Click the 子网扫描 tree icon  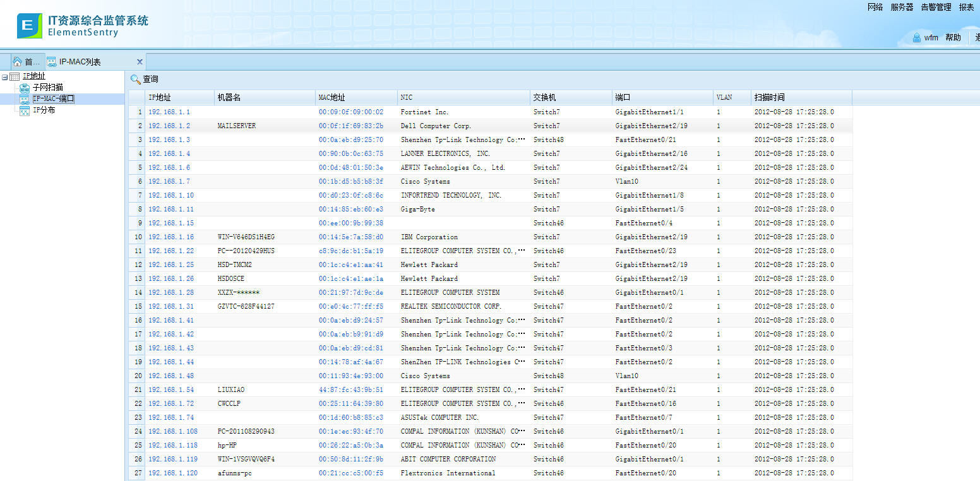25,87
